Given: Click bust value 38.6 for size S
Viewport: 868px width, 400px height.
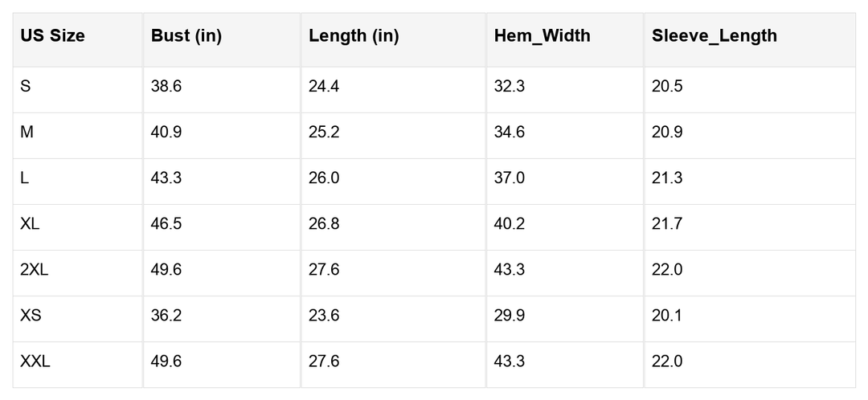Looking at the screenshot, I should click(166, 86).
